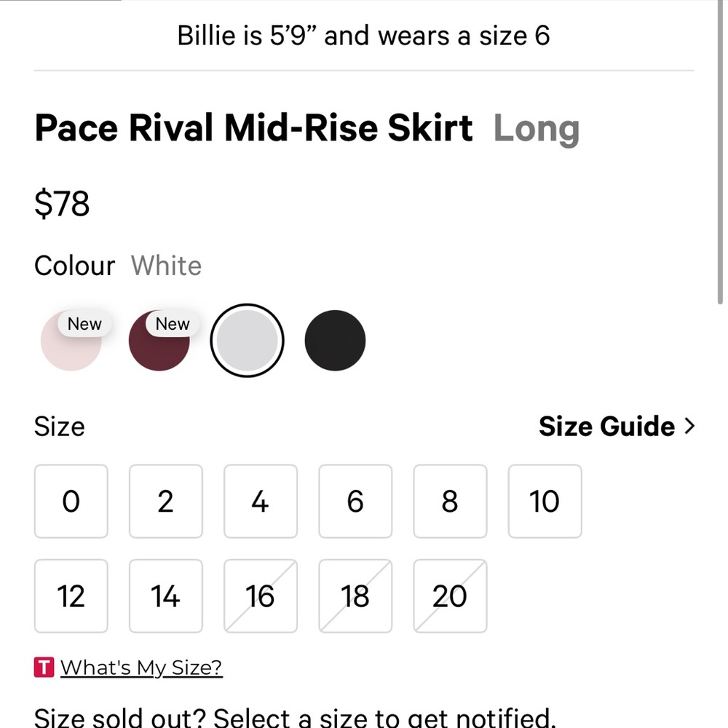Select sold-out size 18 to get notified
This screenshot has width=728, height=728.
[355, 596]
